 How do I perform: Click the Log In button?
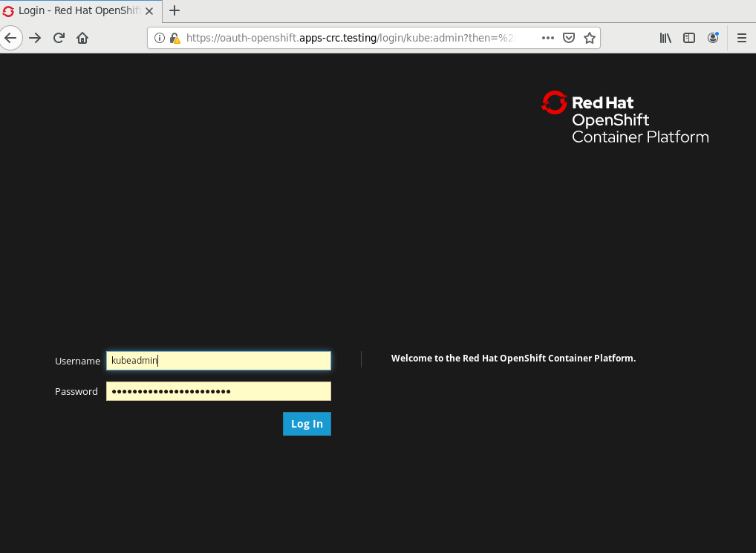pyautogui.click(x=307, y=424)
